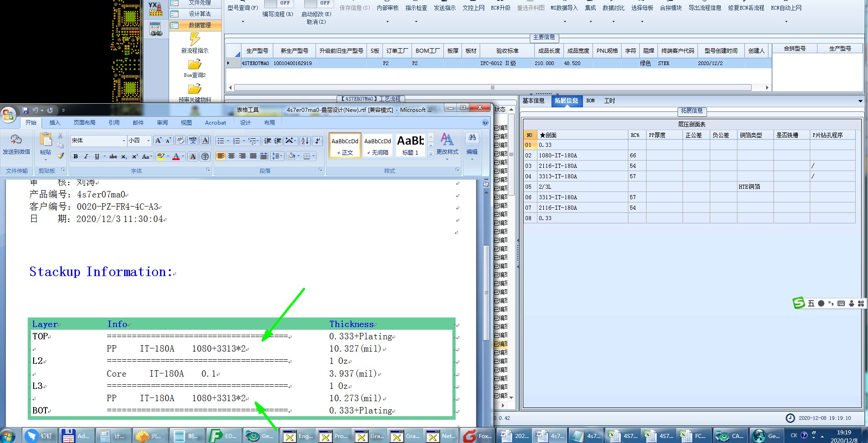Viewport: 868px width, 443px height.
Task: Increase paragraph indent
Action: tap(278, 141)
